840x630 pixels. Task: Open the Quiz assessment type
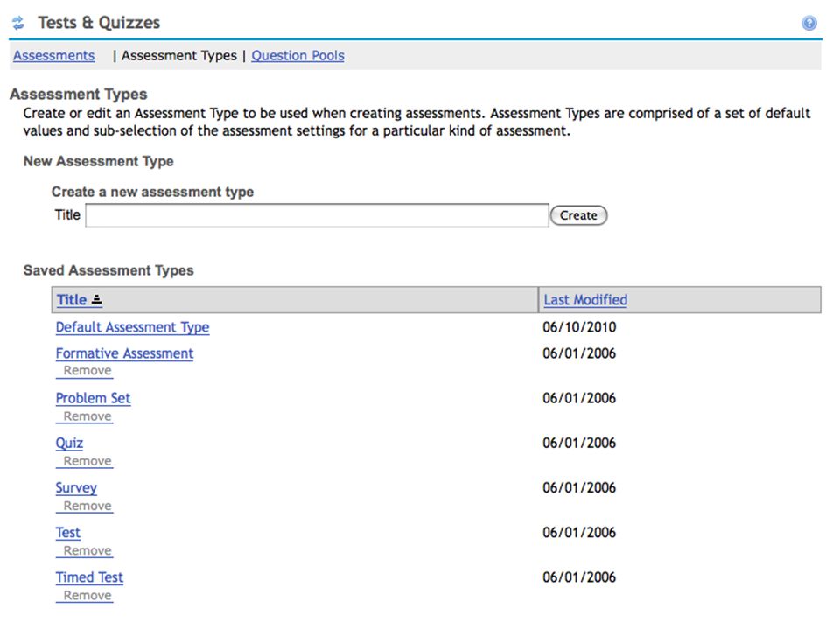pyautogui.click(x=69, y=443)
